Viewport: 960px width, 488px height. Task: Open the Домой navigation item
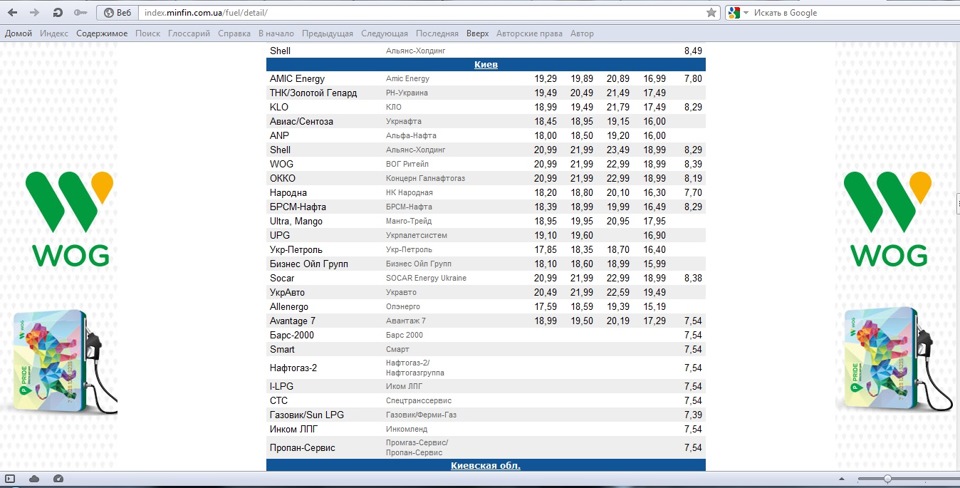click(18, 34)
